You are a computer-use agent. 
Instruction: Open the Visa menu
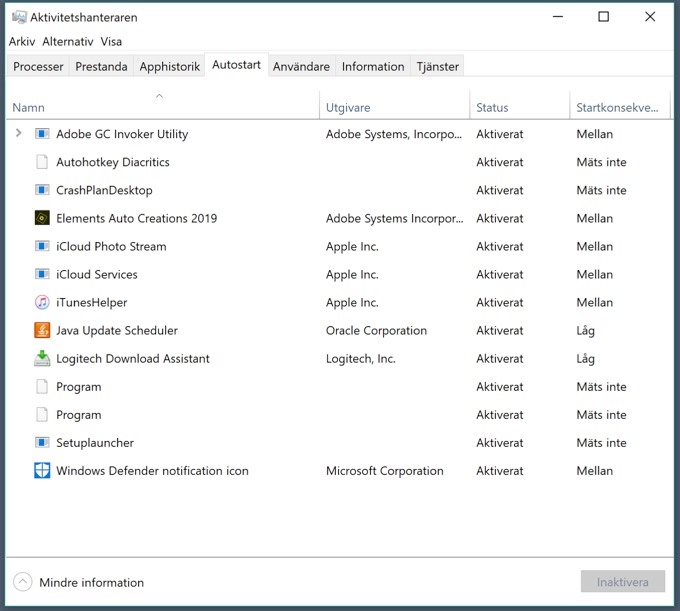[x=112, y=41]
